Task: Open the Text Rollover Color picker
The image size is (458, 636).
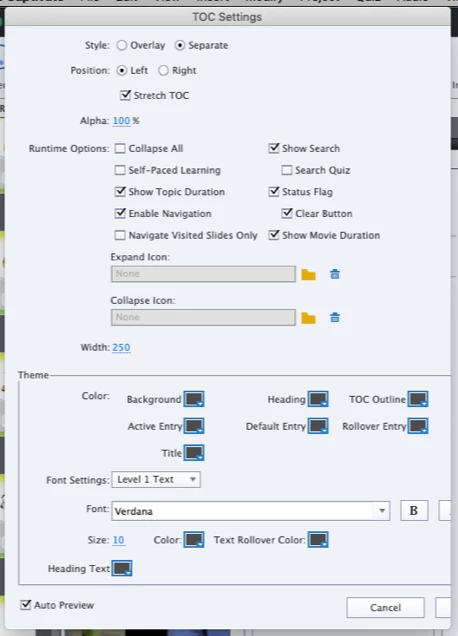Action: pyautogui.click(x=318, y=540)
